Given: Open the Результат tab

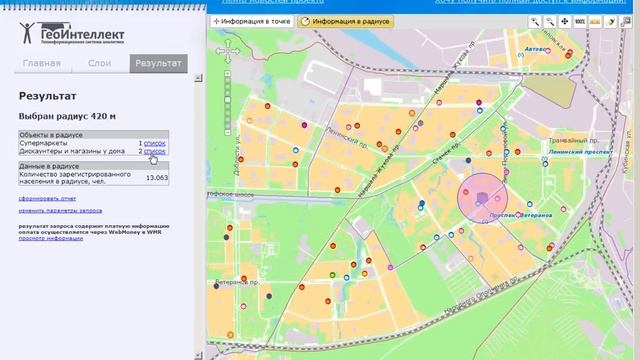Looking at the screenshot, I should coord(158,64).
